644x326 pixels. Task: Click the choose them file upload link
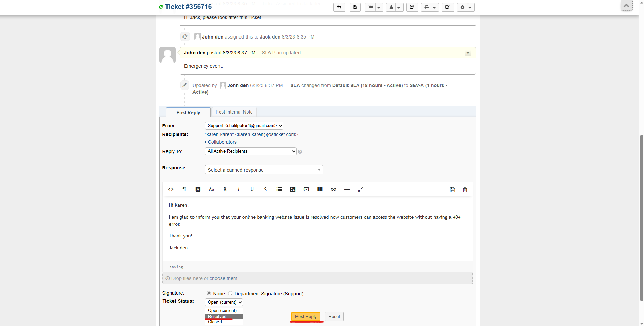224,278
